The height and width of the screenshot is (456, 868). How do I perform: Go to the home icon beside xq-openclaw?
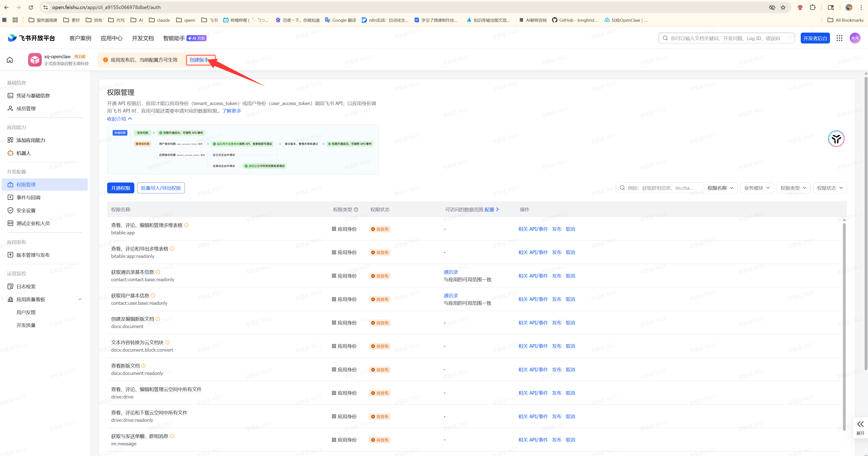click(x=10, y=60)
